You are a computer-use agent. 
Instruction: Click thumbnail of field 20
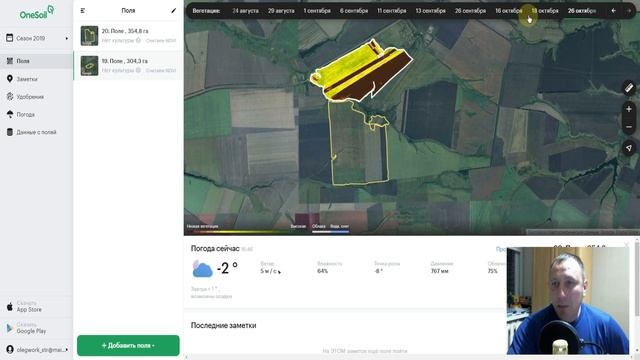[x=89, y=36]
